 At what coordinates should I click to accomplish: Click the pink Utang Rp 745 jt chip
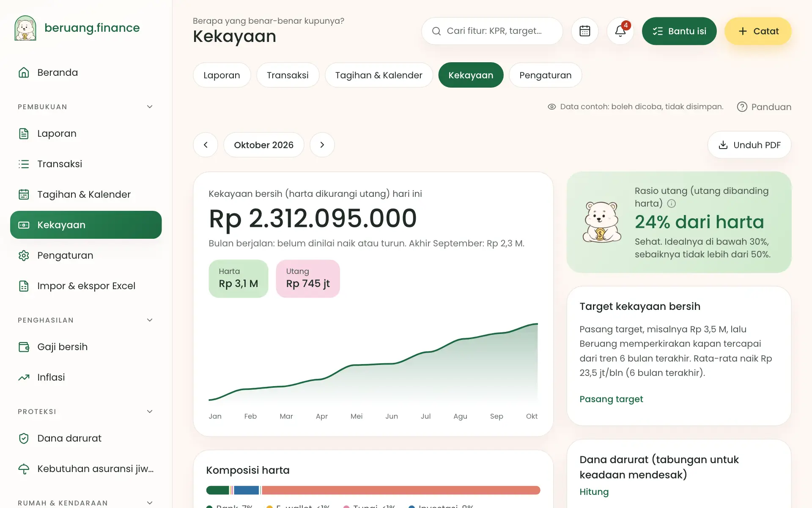308,279
